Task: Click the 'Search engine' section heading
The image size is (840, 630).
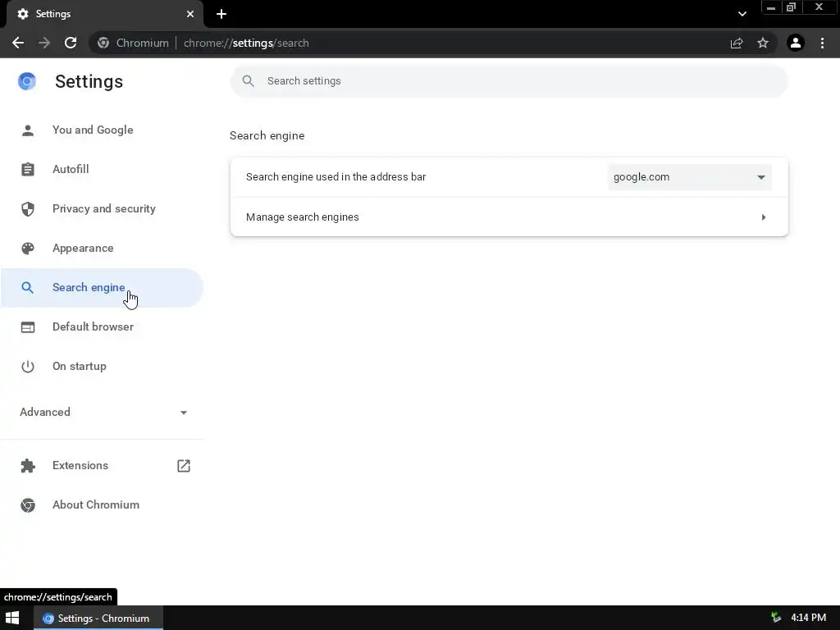Action: tap(267, 135)
